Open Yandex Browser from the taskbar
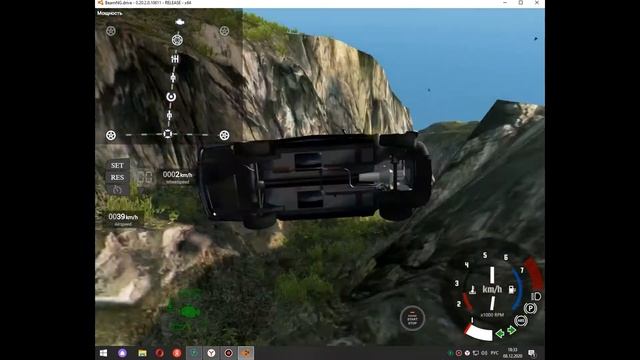 click(211, 353)
